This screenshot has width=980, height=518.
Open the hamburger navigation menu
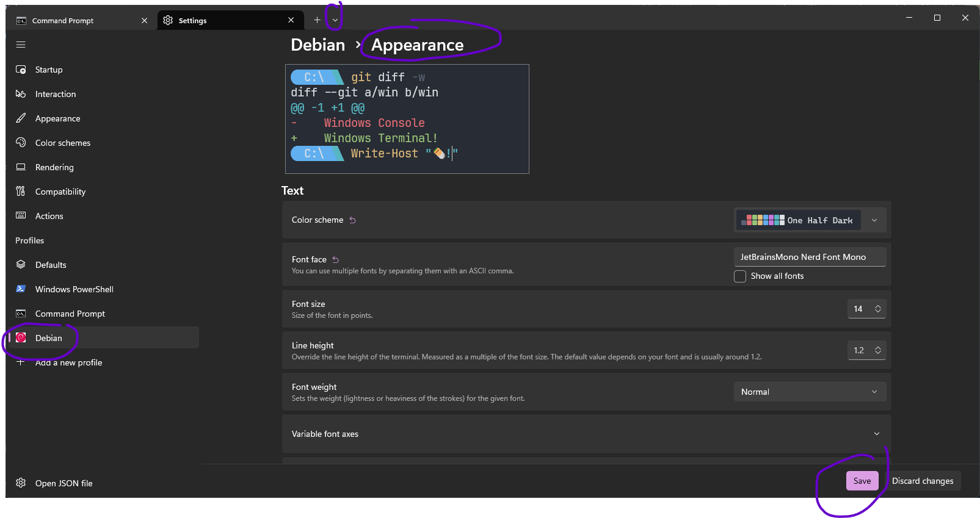[21, 45]
